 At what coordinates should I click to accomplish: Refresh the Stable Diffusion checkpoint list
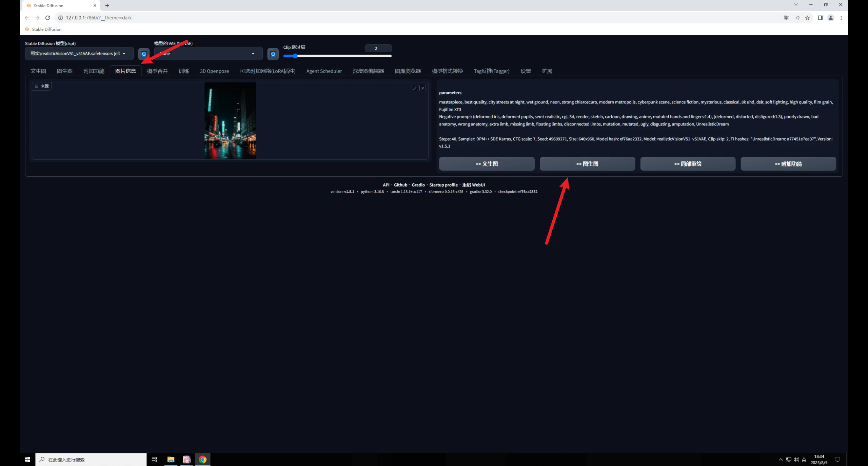pyautogui.click(x=144, y=54)
